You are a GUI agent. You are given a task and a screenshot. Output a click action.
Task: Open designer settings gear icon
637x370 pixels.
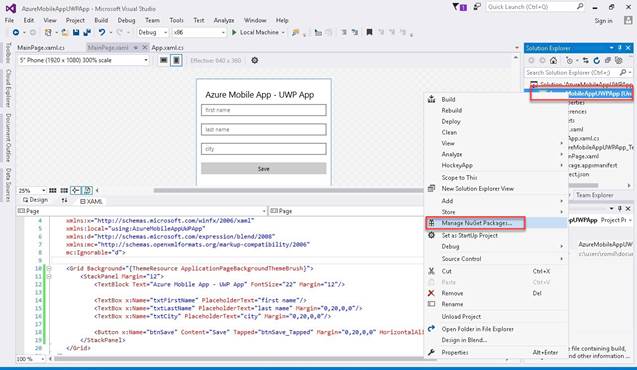[x=254, y=61]
